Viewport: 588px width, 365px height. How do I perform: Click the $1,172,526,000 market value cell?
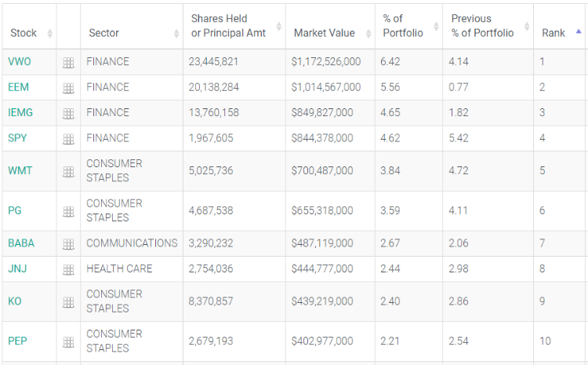point(325,62)
